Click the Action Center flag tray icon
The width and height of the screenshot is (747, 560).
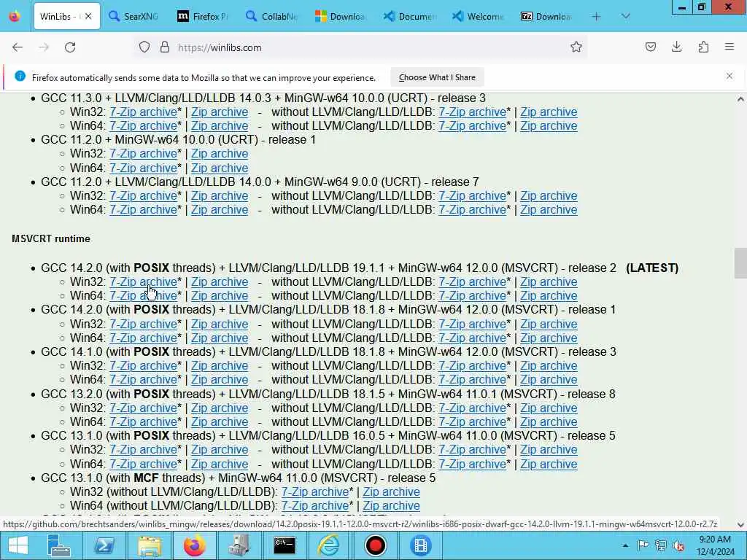[643, 545]
